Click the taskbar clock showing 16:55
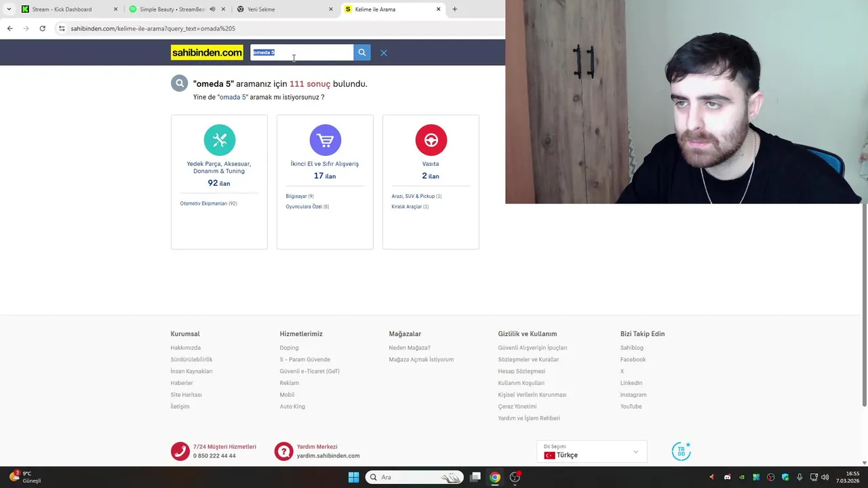 848,477
